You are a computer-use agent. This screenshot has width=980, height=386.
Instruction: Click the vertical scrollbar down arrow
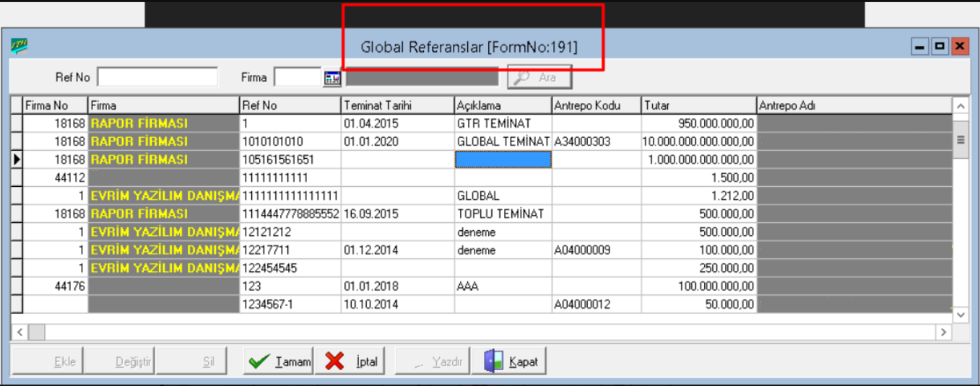tap(961, 315)
